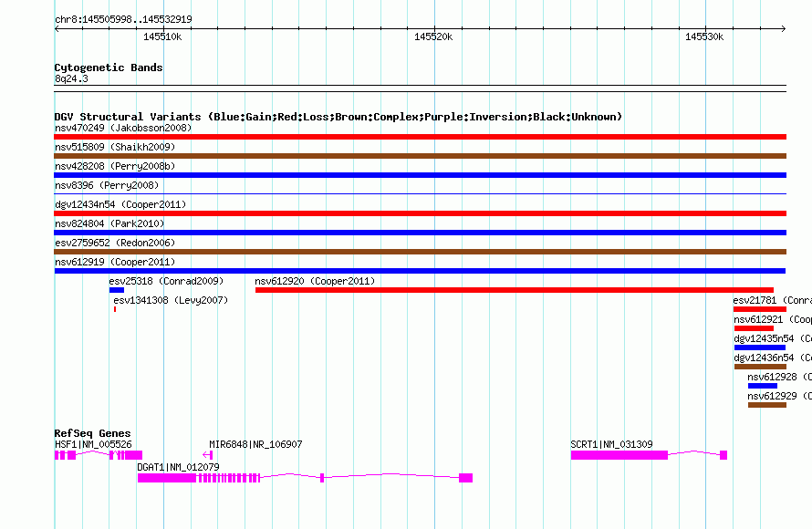The height and width of the screenshot is (529, 812).
Task: Click the nsv470249 (Jakobsson2008) red loss bar
Action: (x=420, y=137)
